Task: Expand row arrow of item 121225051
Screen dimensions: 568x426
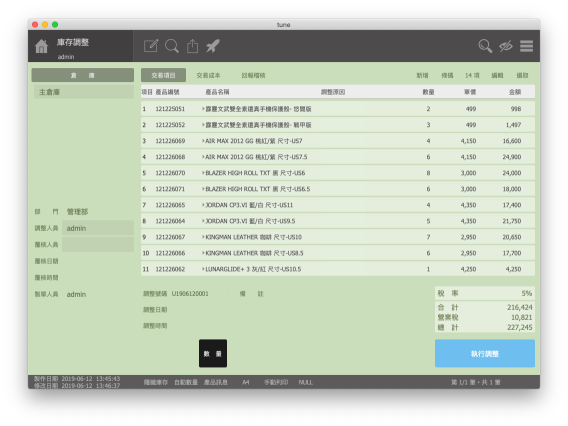Action: click(x=203, y=109)
